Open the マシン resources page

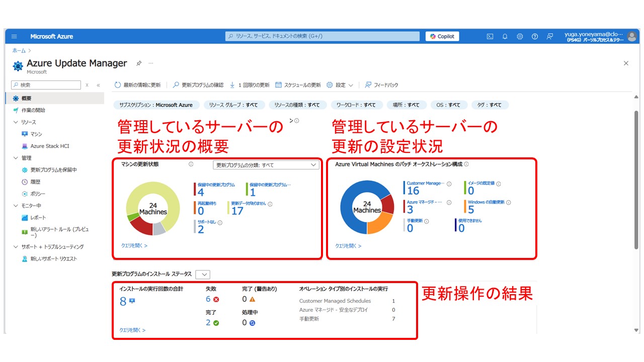[x=35, y=133]
